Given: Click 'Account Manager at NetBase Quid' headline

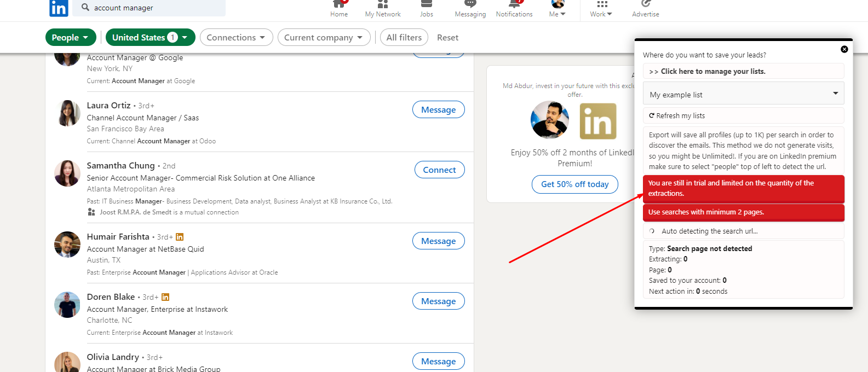Looking at the screenshot, I should coord(145,249).
